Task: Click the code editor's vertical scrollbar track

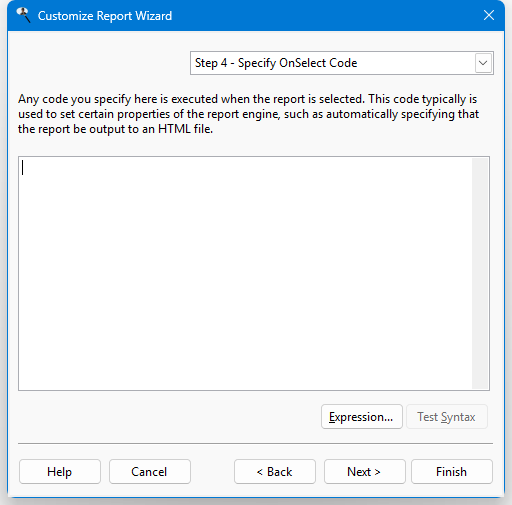Action: tap(480, 273)
